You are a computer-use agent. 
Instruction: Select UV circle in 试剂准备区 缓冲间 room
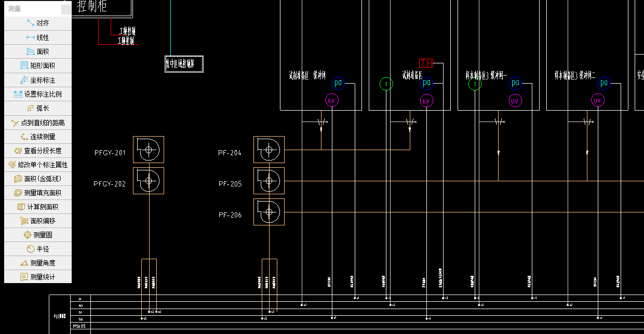click(x=332, y=100)
